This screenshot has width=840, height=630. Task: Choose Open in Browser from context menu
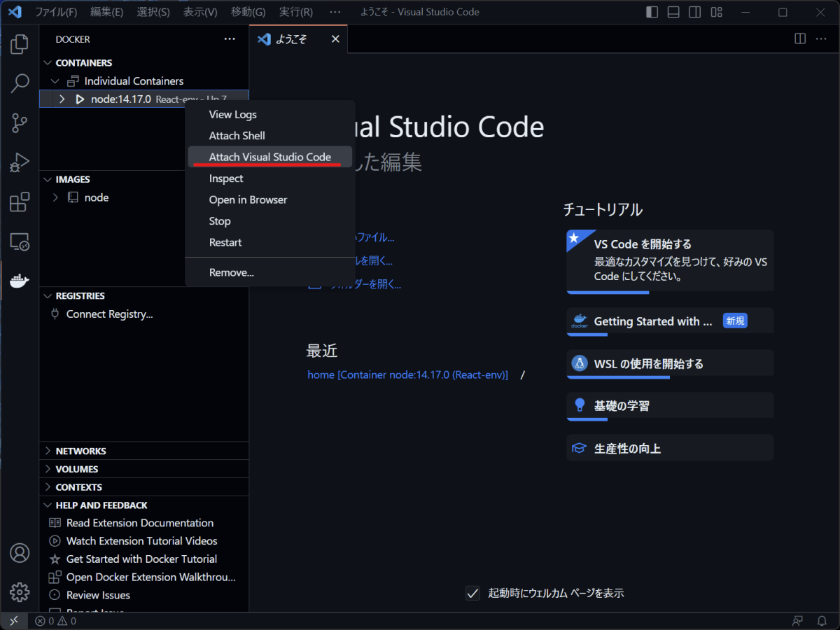coord(270,199)
